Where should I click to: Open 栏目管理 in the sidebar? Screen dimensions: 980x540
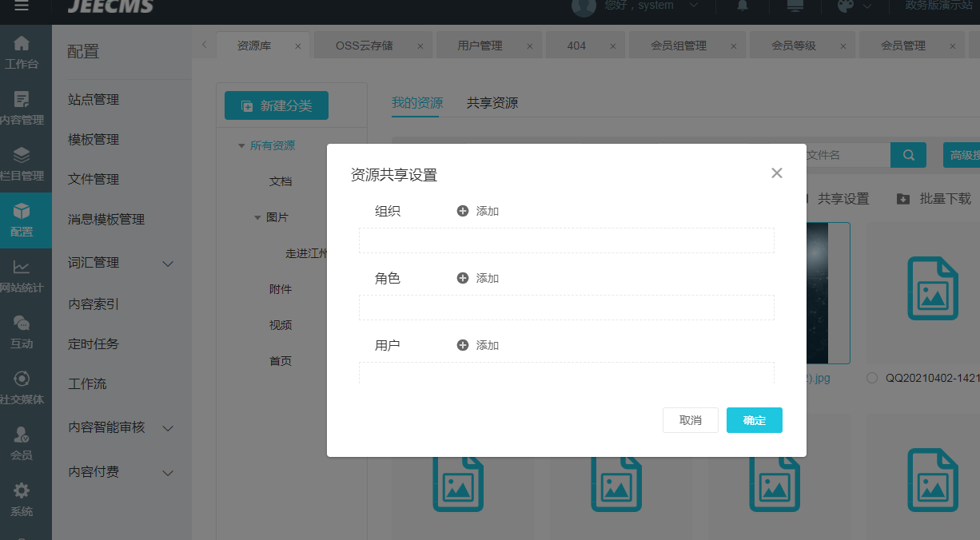[22, 164]
